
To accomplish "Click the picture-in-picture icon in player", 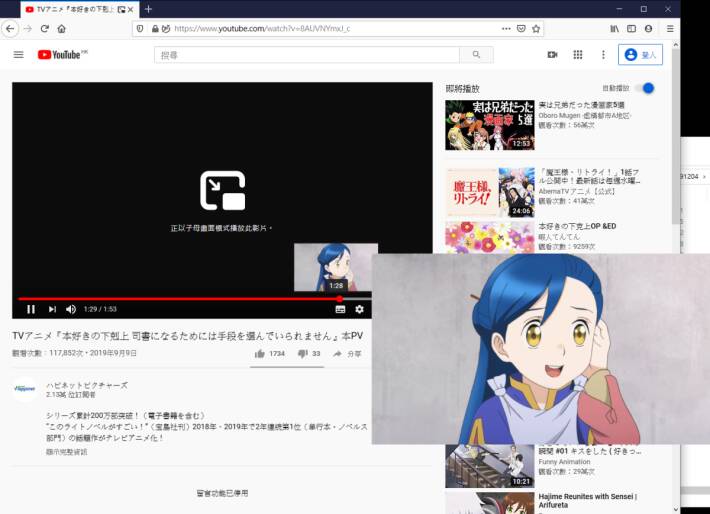I will 223,191.
